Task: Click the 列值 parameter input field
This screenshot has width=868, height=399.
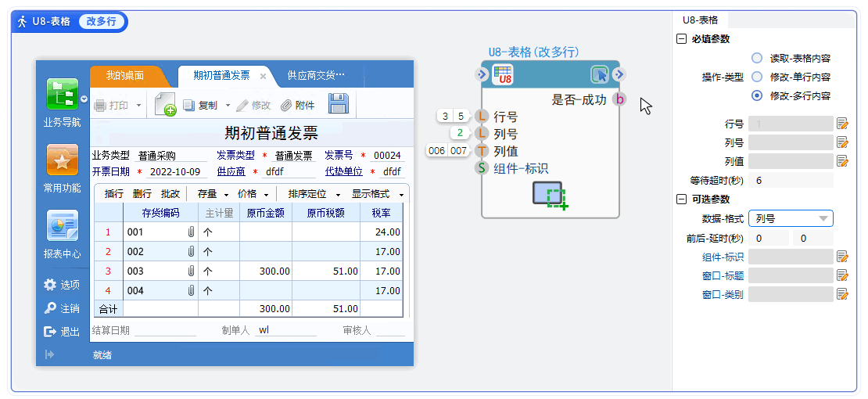Action: 791,161
